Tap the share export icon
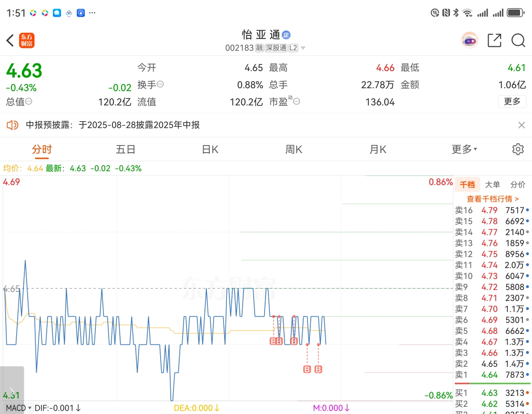Screen dimensions: 532x414 [494, 41]
